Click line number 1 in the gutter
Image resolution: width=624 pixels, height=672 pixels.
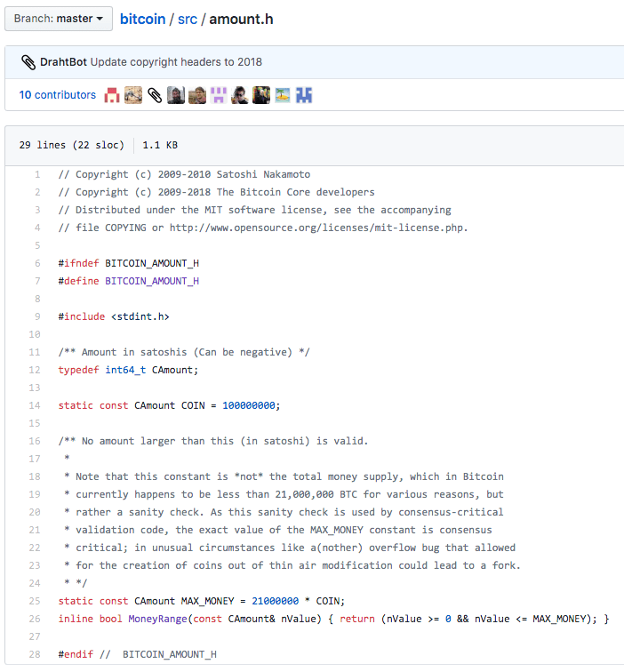[x=37, y=174]
